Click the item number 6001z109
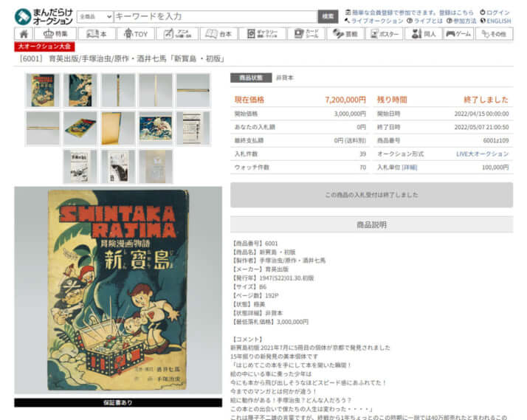Viewport: 527px width, 420px height. point(496,140)
